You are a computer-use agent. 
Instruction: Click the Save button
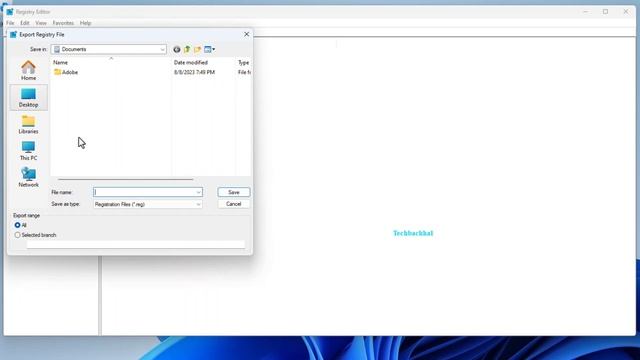click(234, 192)
